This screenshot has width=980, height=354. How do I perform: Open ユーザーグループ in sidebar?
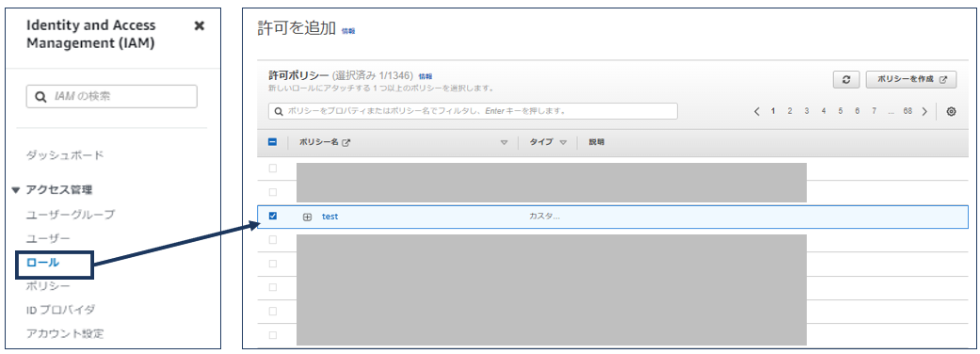[71, 215]
